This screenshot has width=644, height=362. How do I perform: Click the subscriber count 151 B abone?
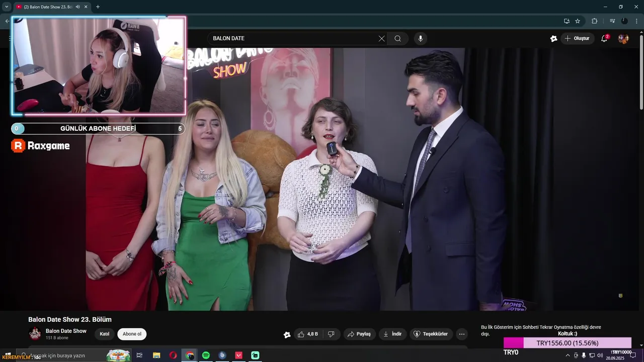tap(57, 338)
